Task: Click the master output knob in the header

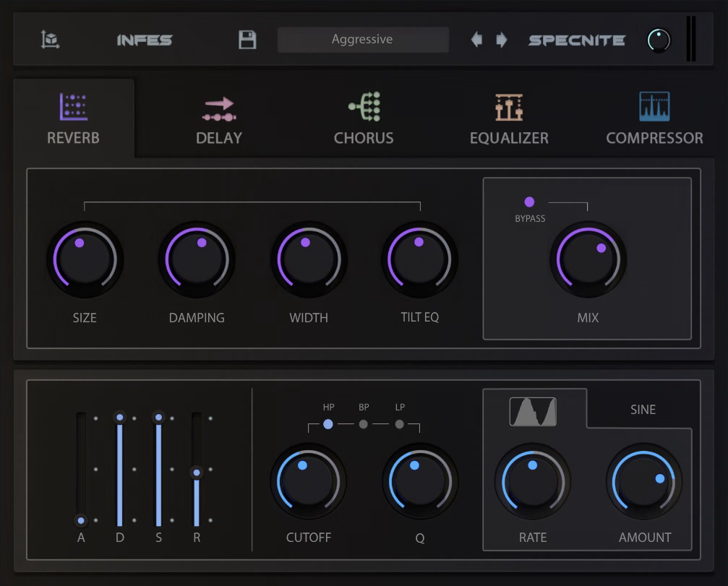Action: pos(659,40)
